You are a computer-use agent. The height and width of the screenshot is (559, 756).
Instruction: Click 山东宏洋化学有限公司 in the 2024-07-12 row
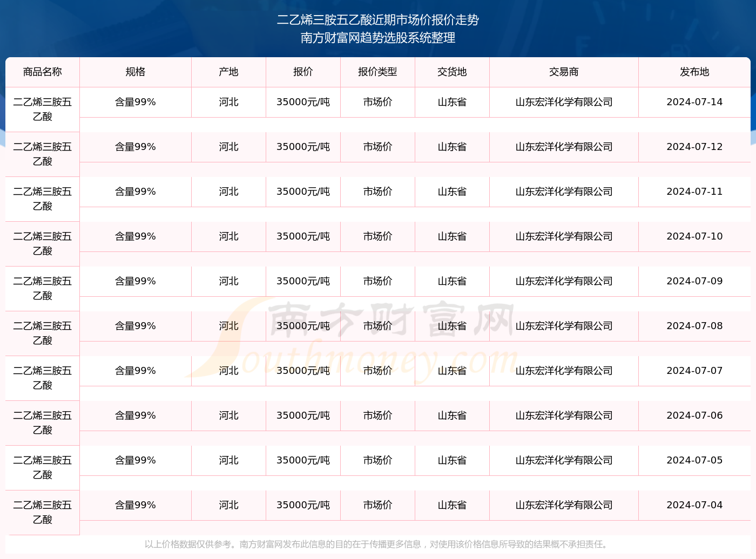[564, 147]
